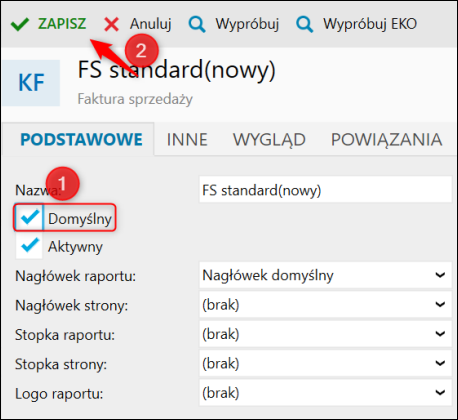Expand Stopka raportu using its chevron

pyautogui.click(x=440, y=334)
